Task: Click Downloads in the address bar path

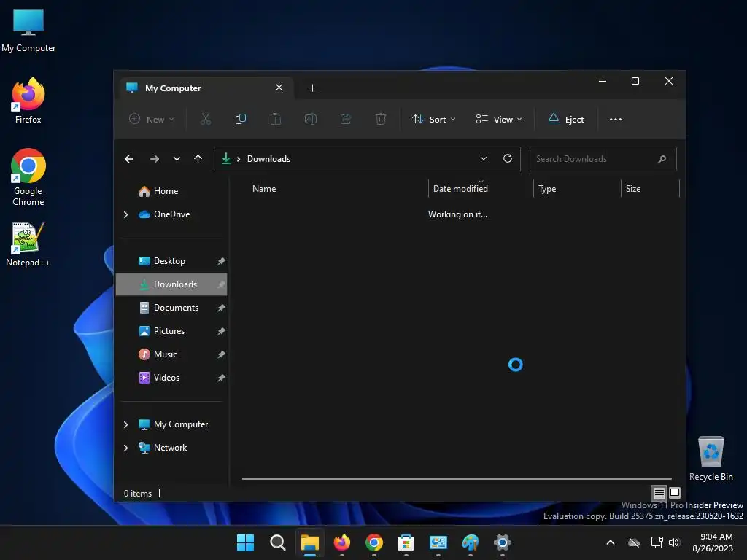Action: pyautogui.click(x=268, y=159)
